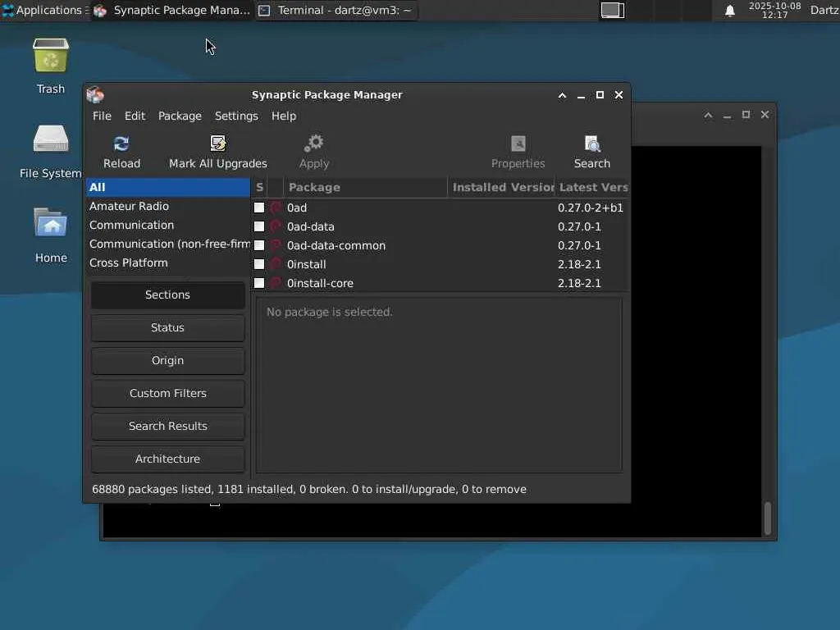Image resolution: width=840 pixels, height=630 pixels.
Task: Click the Reload toolbar icon
Action: [121, 144]
